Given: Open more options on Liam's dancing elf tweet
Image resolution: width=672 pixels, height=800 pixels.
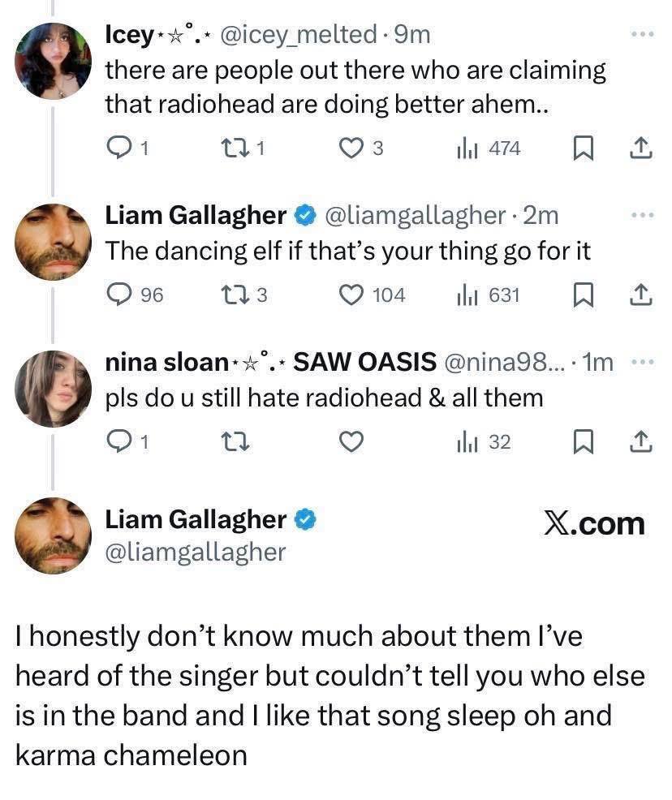Looking at the screenshot, I should pos(641,215).
